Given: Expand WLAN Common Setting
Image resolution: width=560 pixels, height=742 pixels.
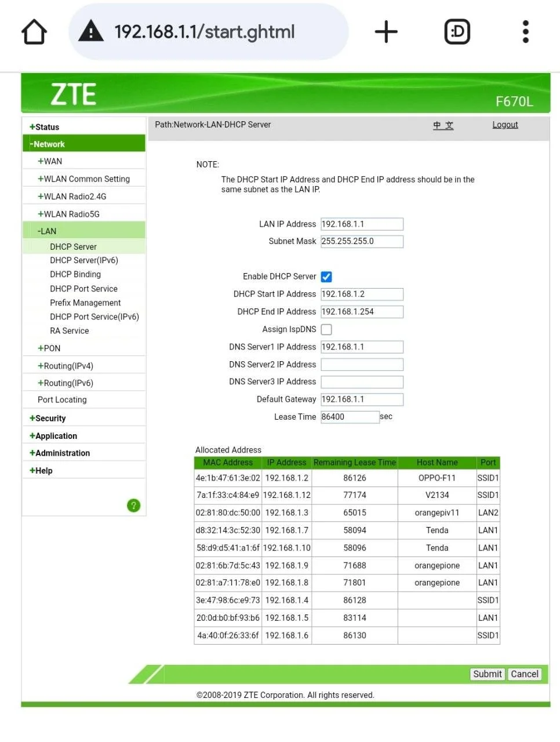Looking at the screenshot, I should coord(83,179).
